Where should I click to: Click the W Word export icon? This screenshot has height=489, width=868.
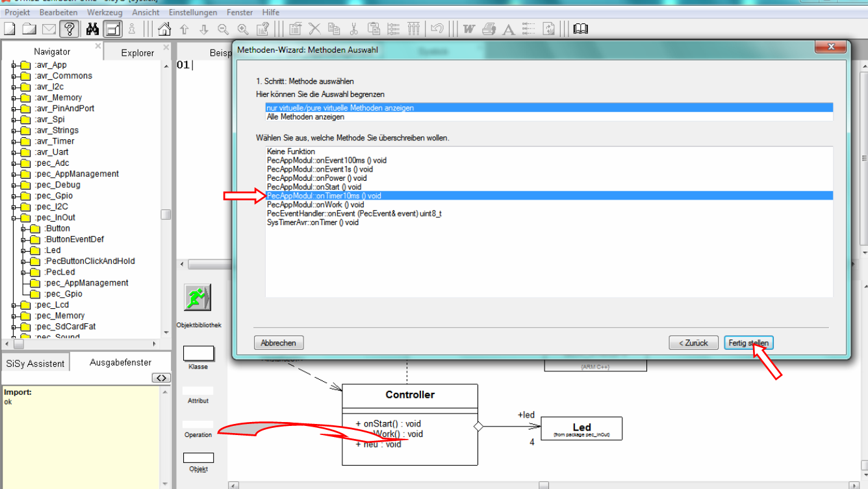[x=469, y=29]
